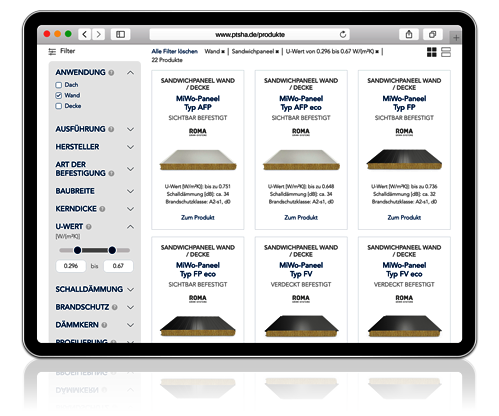Screen dimensions: 499x416
Task: Click ROMA logo on Typ FP card
Action: coord(404,132)
